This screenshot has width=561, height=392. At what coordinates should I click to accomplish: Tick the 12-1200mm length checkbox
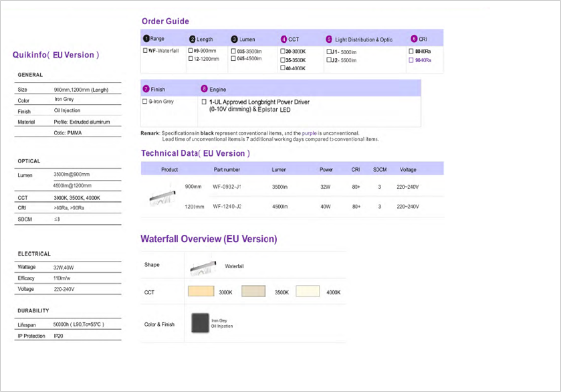tap(191, 59)
